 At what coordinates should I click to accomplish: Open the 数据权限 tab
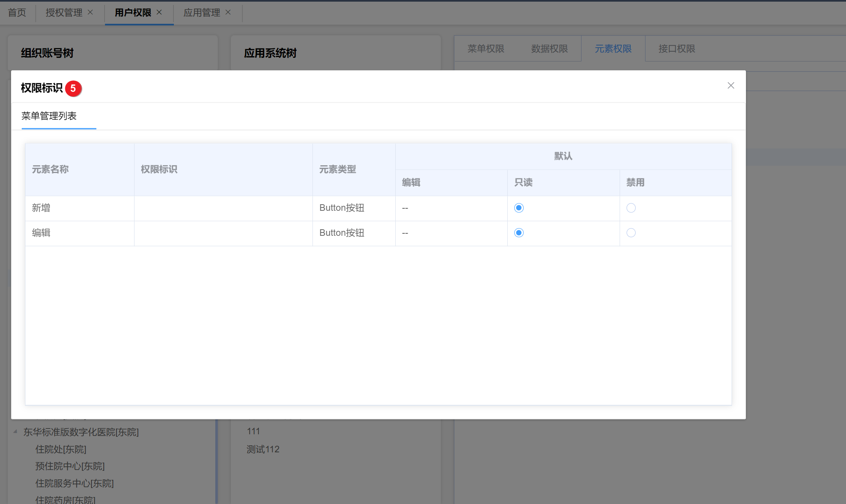550,49
